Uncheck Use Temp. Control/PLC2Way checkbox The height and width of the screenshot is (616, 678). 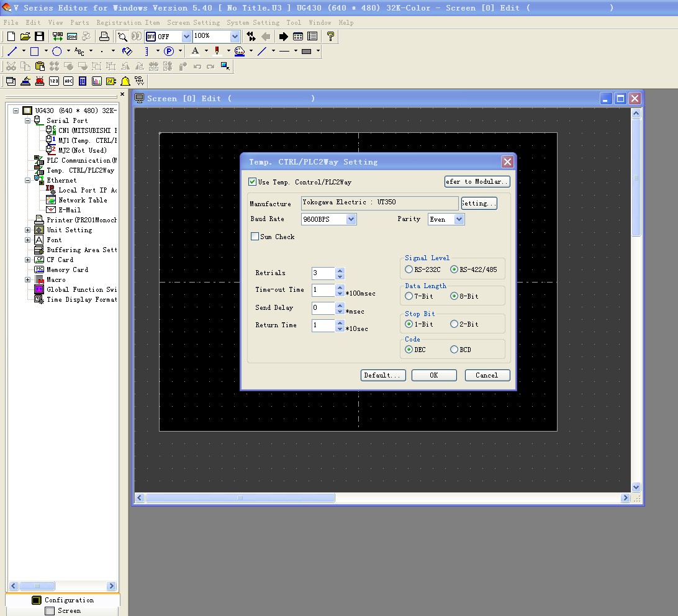tap(253, 182)
